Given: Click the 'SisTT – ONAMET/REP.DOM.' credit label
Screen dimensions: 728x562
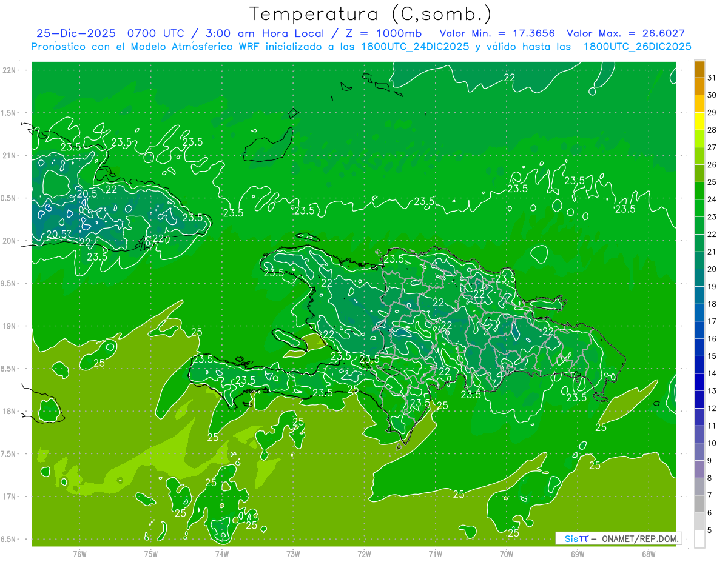Looking at the screenshot, I should coord(619,538).
